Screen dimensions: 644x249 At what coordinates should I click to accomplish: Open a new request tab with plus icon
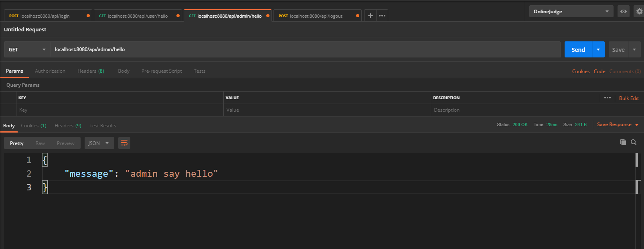point(370,16)
